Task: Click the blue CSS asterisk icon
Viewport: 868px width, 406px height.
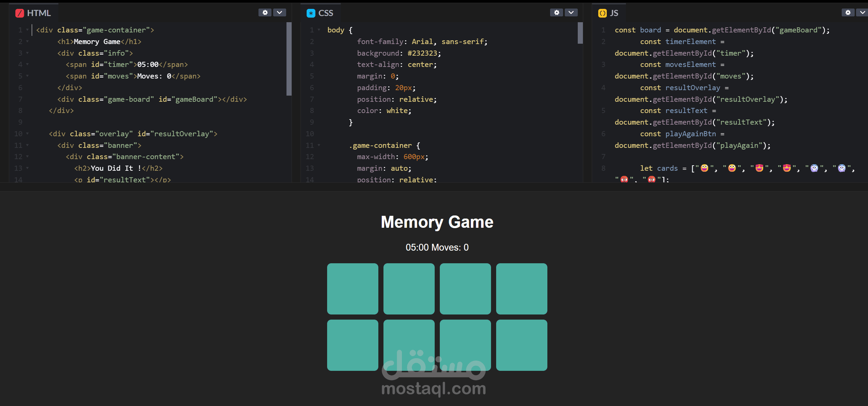Action: (311, 13)
